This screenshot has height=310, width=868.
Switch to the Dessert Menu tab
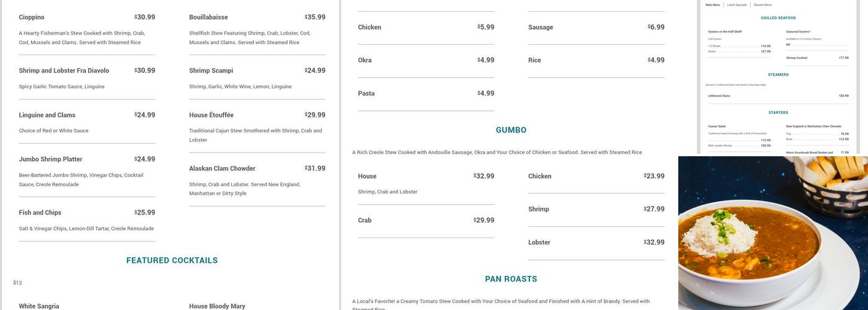coord(763,5)
